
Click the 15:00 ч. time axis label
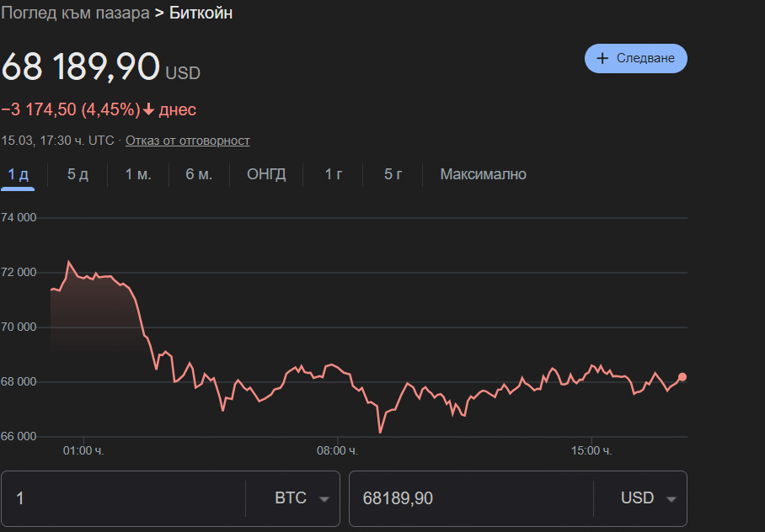point(591,450)
